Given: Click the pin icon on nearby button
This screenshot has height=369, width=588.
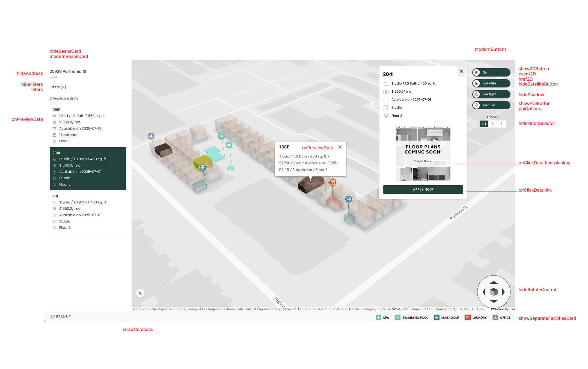Looking at the screenshot, I should click(476, 105).
